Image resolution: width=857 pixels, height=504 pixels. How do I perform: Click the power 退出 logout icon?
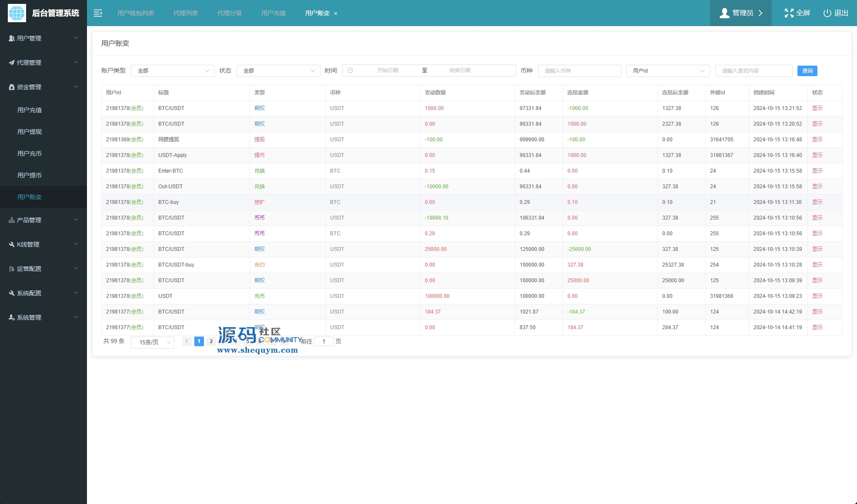[827, 13]
